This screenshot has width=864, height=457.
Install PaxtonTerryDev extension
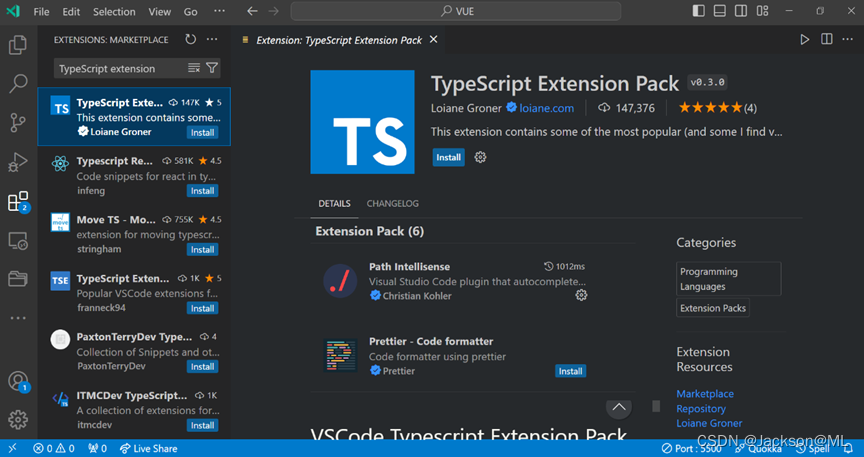[x=202, y=367]
